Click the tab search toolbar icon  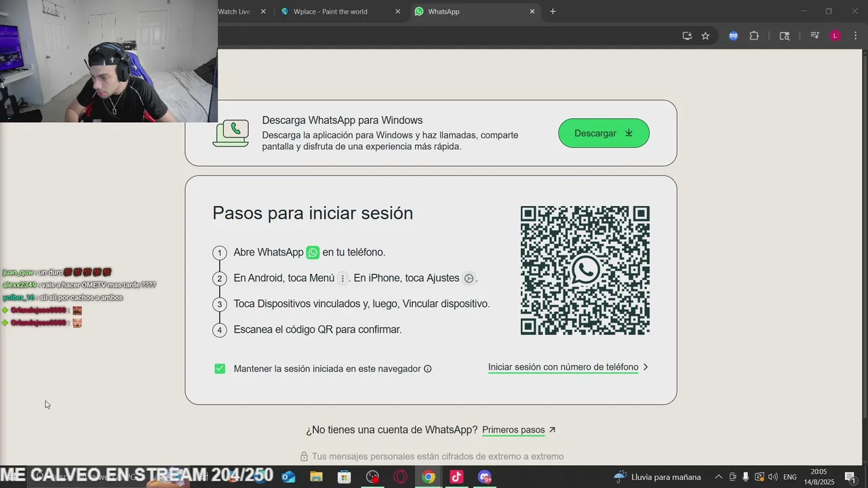[x=785, y=36]
